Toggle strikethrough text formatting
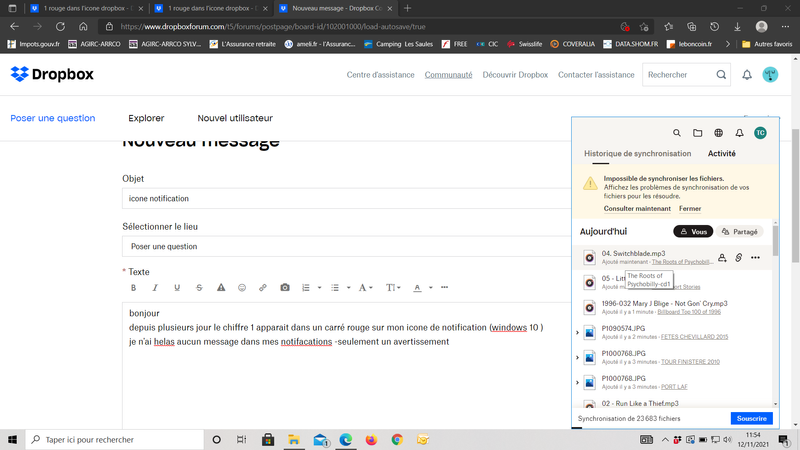This screenshot has width=800, height=450. [x=199, y=288]
